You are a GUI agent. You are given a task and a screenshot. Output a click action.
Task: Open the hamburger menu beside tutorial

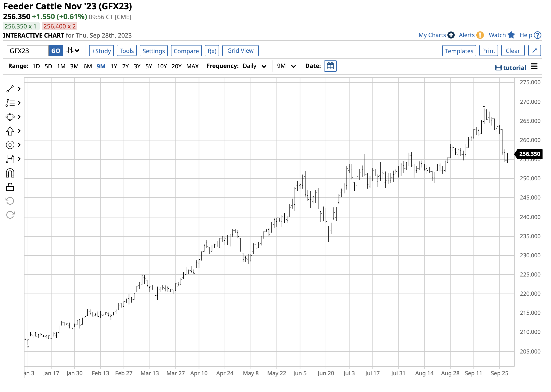point(534,67)
